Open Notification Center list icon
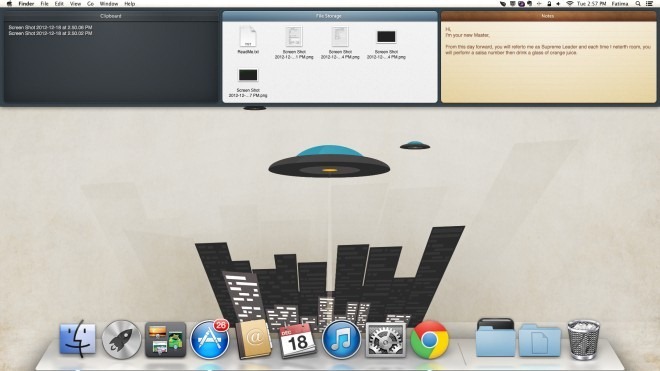The image size is (660, 371). [x=649, y=4]
